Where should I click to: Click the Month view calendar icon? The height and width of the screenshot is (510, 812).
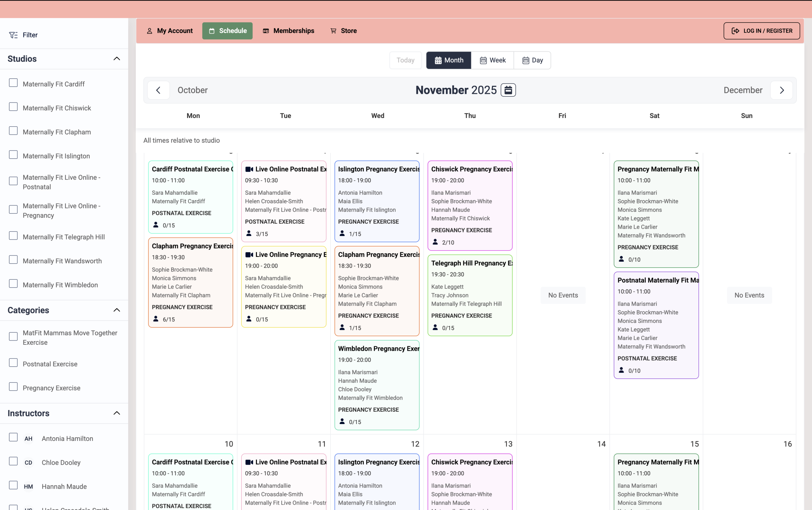(x=438, y=60)
